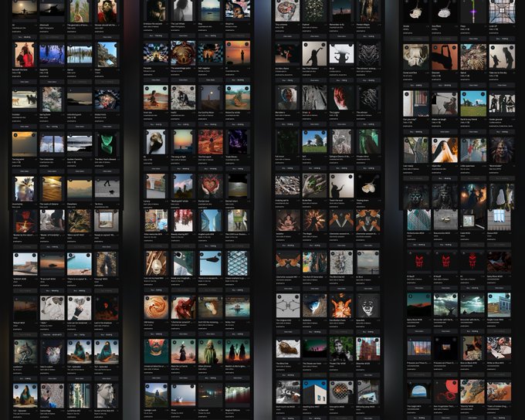Open the silhouette at orange sunset artwork
This screenshot has width=525, height=420.
(x=238, y=52)
